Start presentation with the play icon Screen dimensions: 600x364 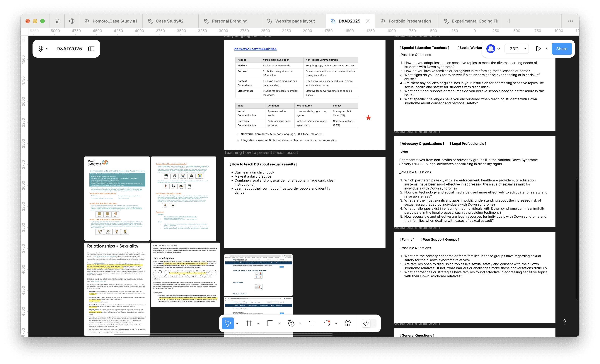point(538,49)
